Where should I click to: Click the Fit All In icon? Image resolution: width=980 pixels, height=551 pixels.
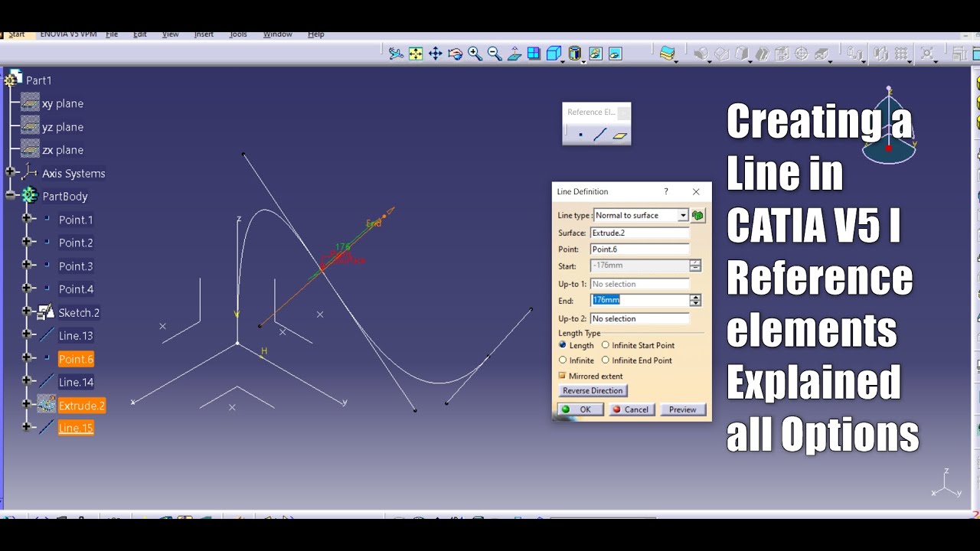click(x=416, y=54)
